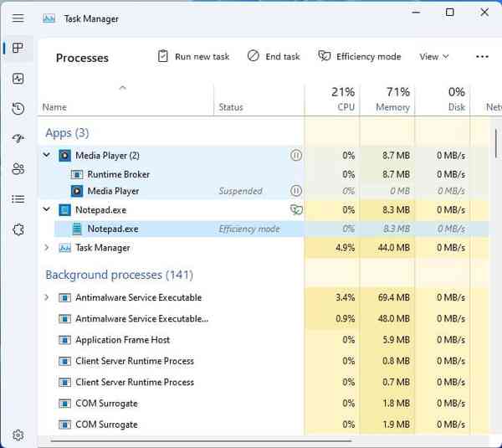Image resolution: width=502 pixels, height=448 pixels.
Task: Click the Application Frame Host process icon
Action: click(64, 340)
